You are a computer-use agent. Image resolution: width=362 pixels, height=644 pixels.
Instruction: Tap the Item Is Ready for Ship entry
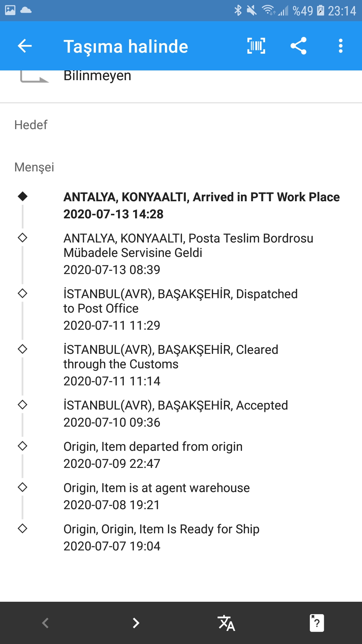(161, 537)
